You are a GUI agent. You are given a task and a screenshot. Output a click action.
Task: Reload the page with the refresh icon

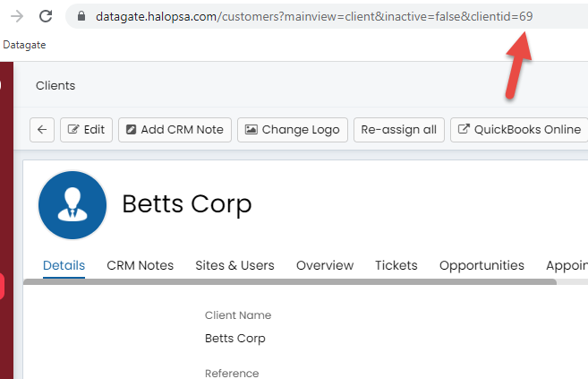[46, 16]
